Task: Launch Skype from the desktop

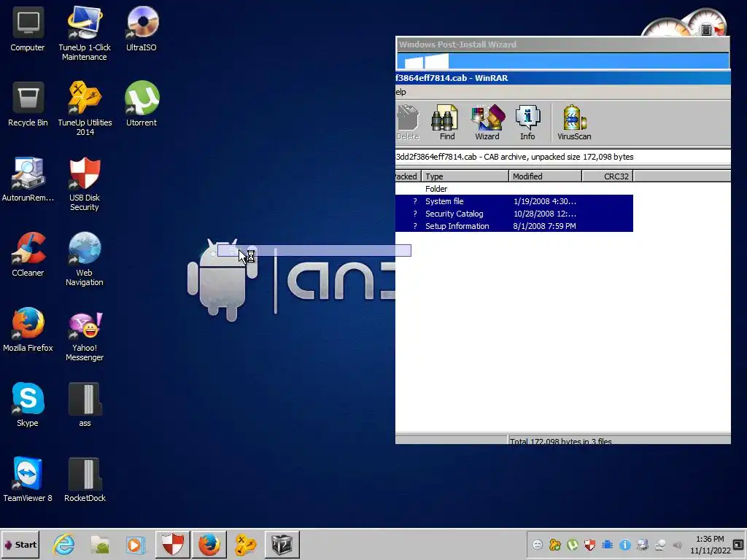Action: (28, 405)
